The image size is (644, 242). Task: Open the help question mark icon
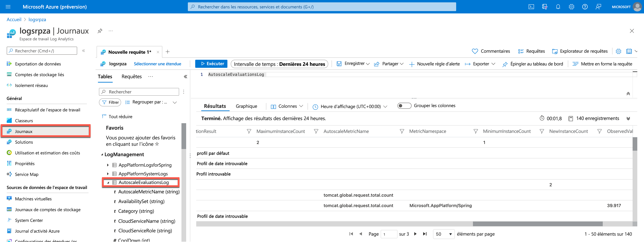(x=585, y=7)
